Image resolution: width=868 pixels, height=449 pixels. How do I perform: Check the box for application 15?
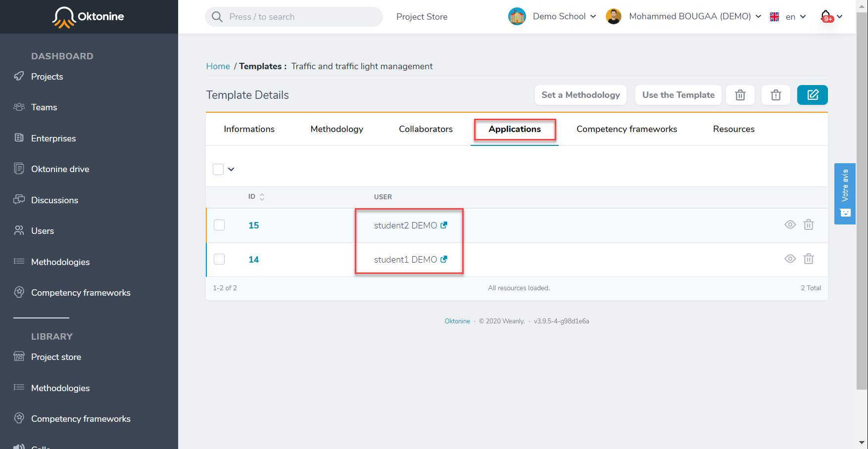219,225
